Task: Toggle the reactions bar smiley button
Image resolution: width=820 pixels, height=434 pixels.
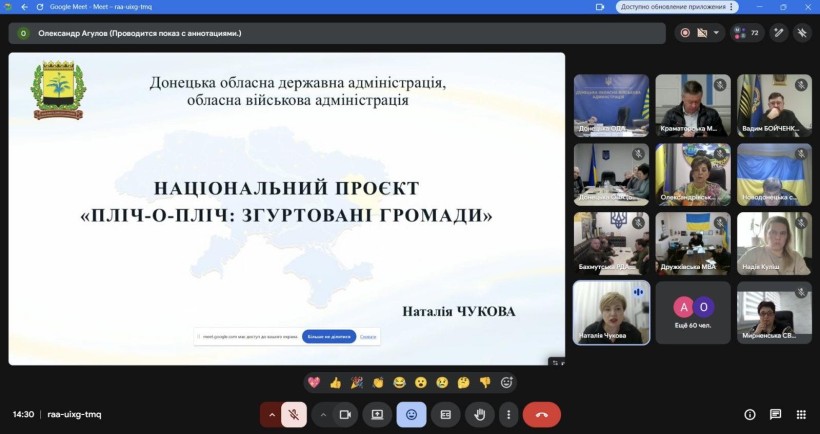Action: pos(412,415)
